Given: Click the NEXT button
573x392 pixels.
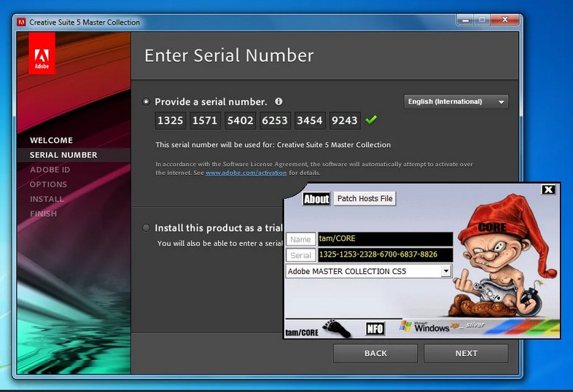Looking at the screenshot, I should (466, 353).
